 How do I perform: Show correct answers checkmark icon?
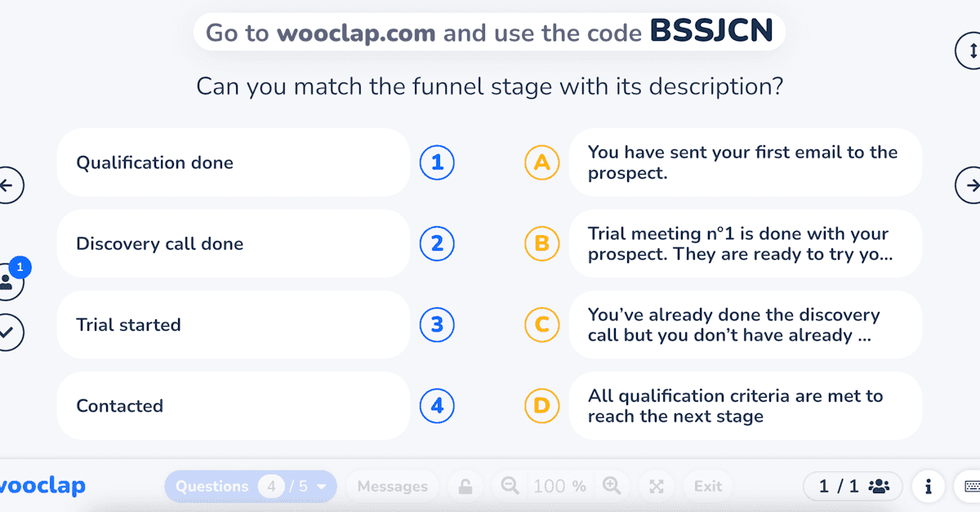(8, 332)
